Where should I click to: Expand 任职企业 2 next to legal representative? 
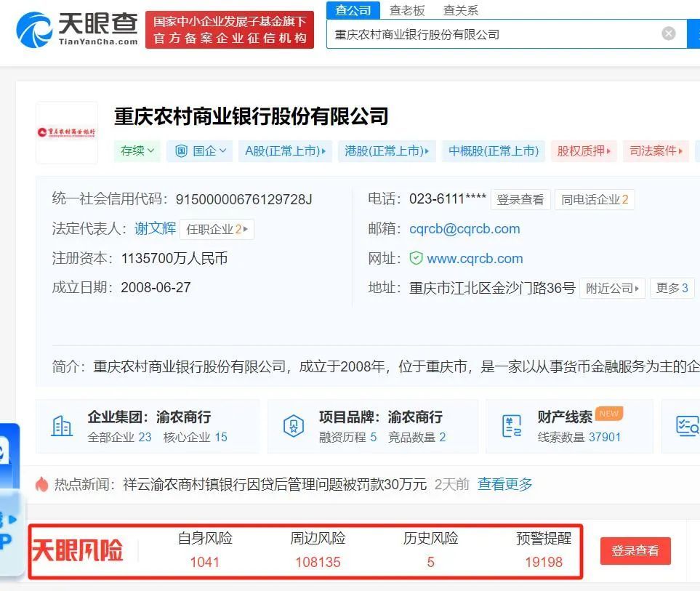(x=217, y=229)
